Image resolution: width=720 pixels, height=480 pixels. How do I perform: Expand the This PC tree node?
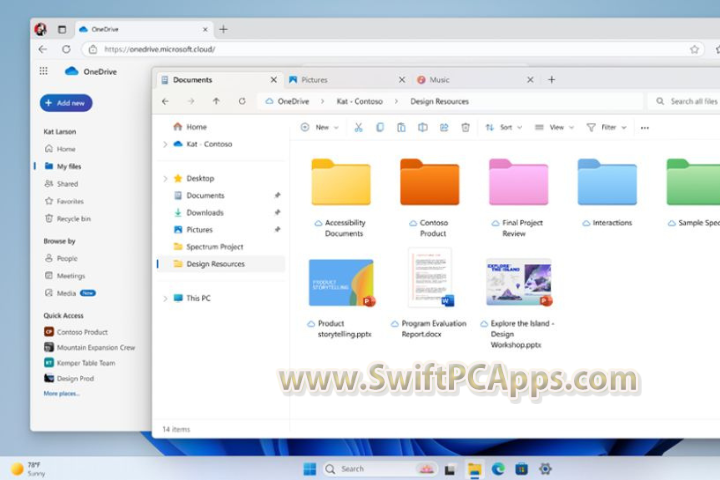(165, 299)
